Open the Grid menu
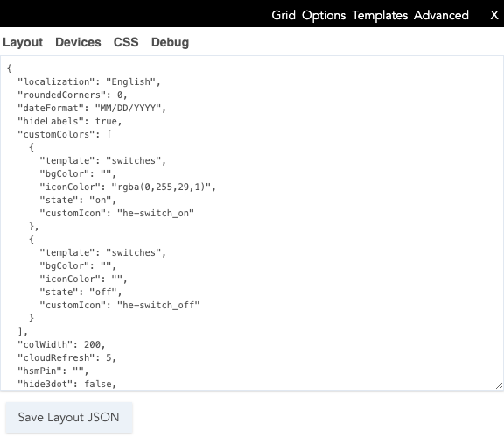The width and height of the screenshot is (504, 438). coord(283,15)
